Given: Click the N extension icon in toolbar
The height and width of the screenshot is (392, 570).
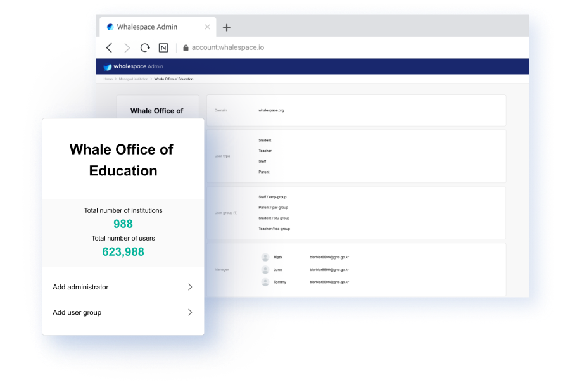Looking at the screenshot, I should [163, 47].
